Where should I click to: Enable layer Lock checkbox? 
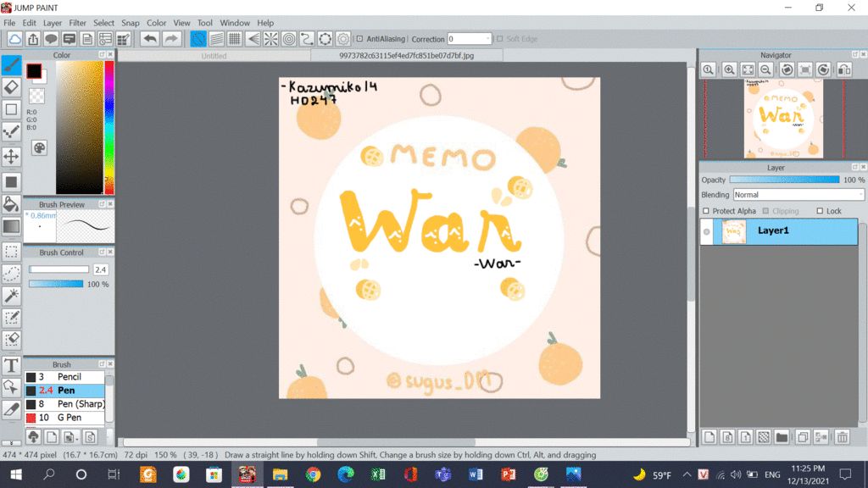point(820,211)
